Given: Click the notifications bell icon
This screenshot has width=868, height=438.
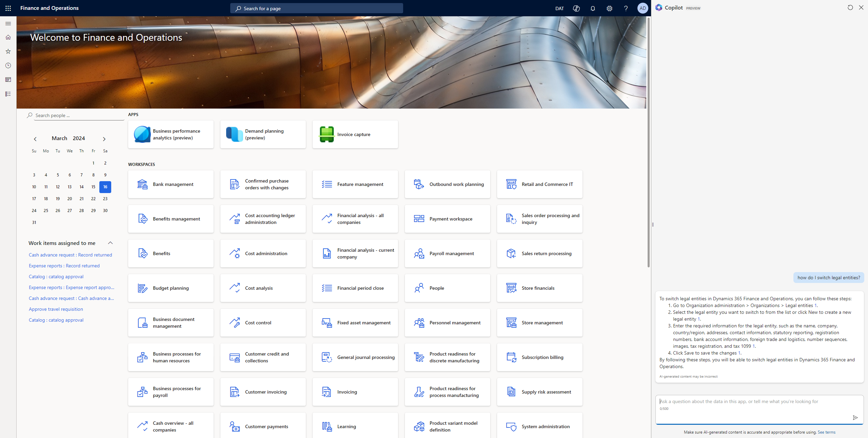Looking at the screenshot, I should click(x=593, y=8).
